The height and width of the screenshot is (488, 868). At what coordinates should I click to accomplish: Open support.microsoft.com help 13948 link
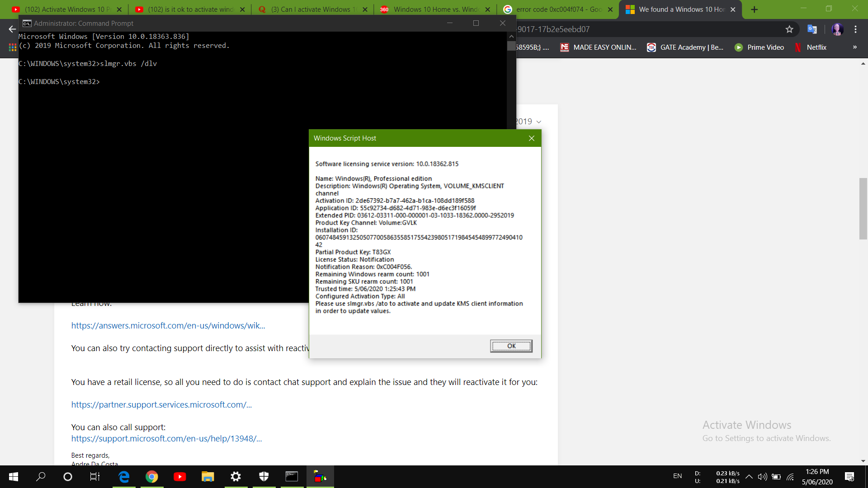pyautogui.click(x=166, y=439)
